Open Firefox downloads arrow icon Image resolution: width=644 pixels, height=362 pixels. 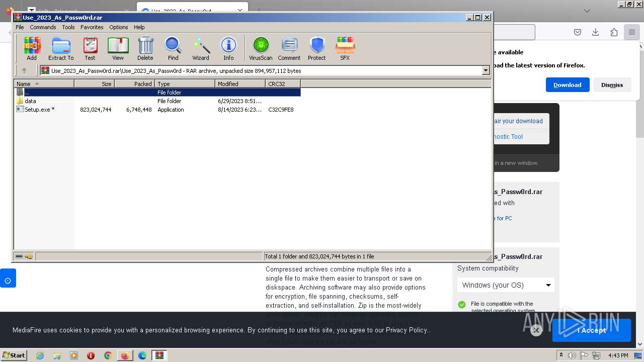tap(595, 32)
